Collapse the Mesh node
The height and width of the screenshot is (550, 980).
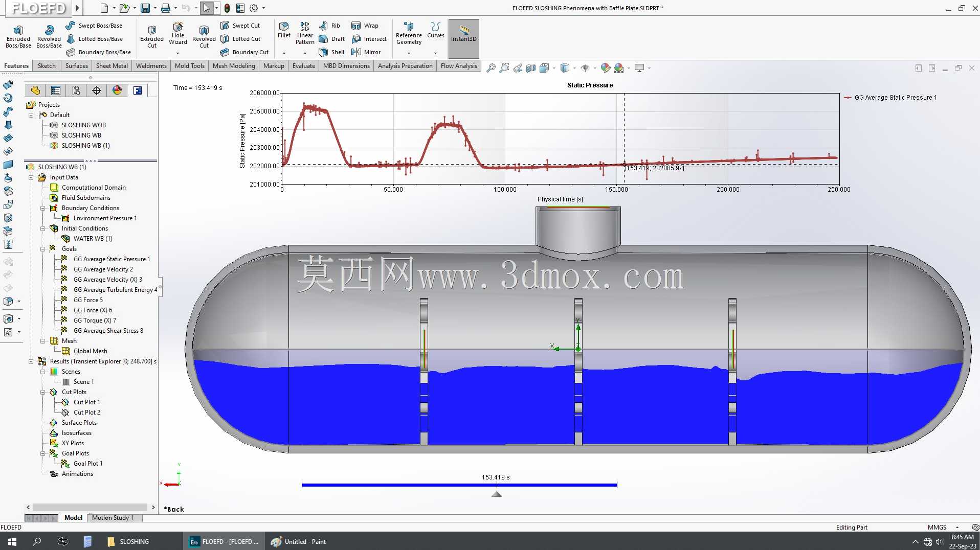[43, 341]
